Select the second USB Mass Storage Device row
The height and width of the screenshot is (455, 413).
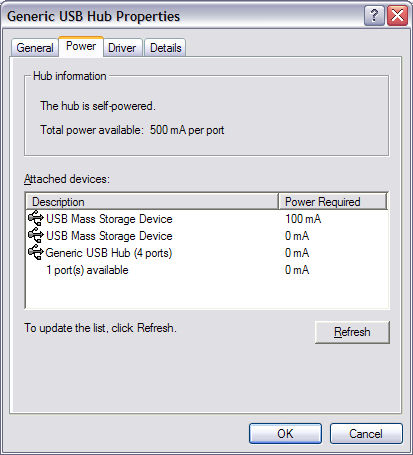207,236
